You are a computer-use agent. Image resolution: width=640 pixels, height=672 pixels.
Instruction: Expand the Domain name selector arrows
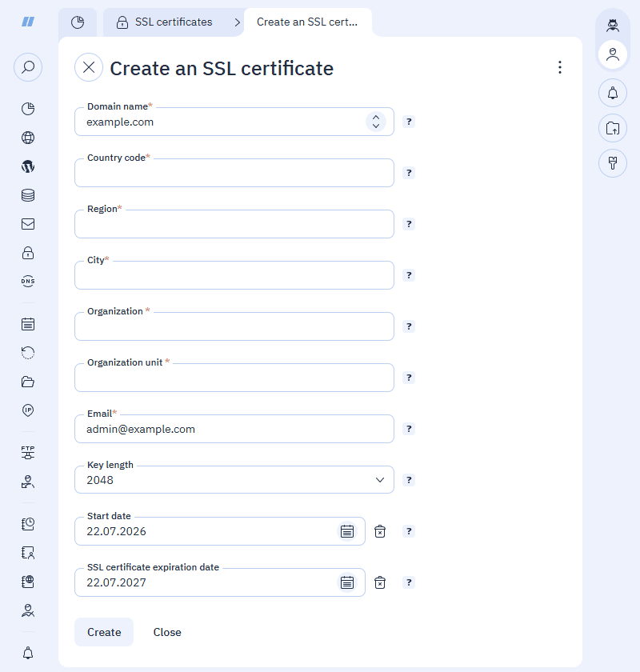[376, 122]
